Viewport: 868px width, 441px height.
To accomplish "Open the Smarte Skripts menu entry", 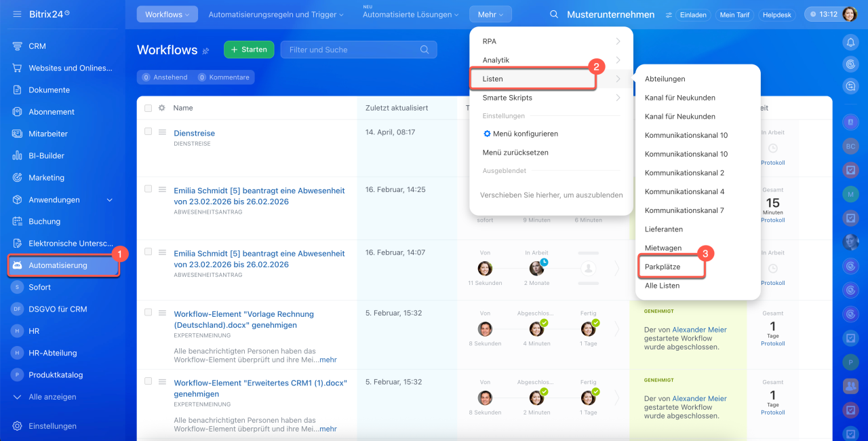I will (507, 98).
